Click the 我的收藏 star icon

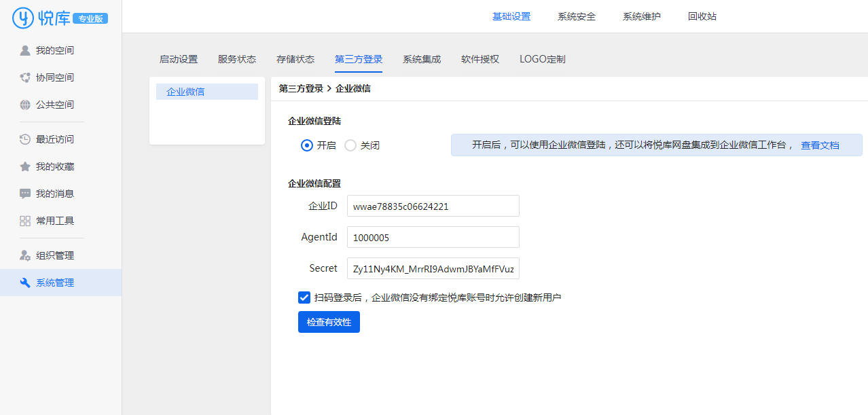coord(25,166)
